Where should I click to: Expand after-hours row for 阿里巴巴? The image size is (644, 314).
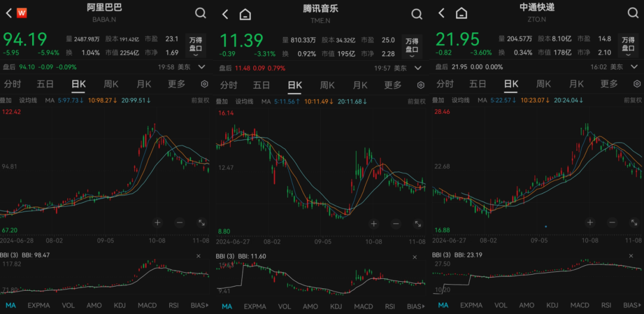[202, 67]
